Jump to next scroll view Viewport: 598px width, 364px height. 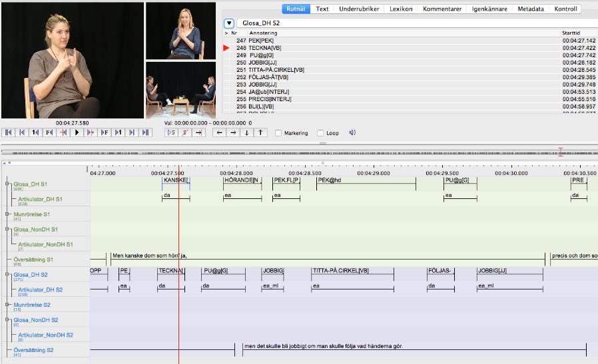pos(132,132)
